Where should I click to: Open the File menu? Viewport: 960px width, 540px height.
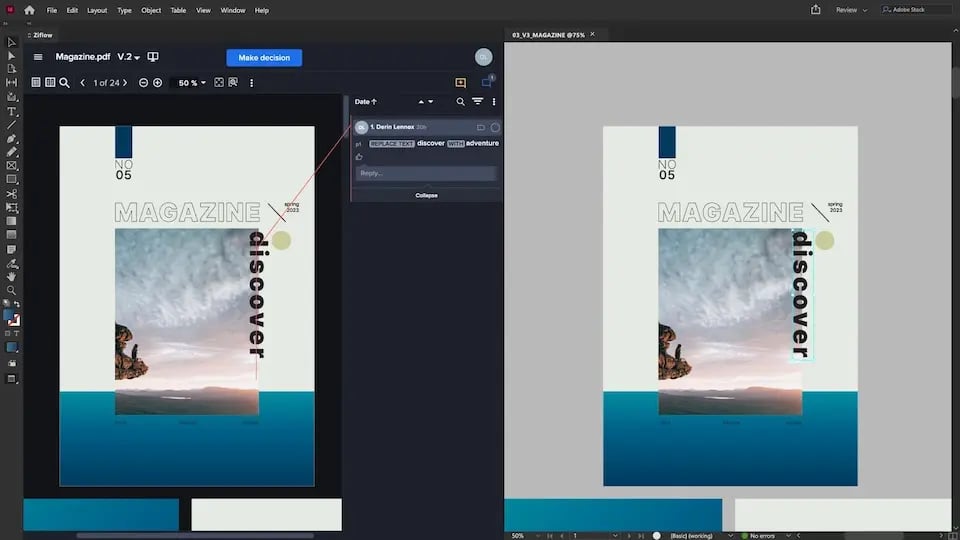[x=51, y=10]
